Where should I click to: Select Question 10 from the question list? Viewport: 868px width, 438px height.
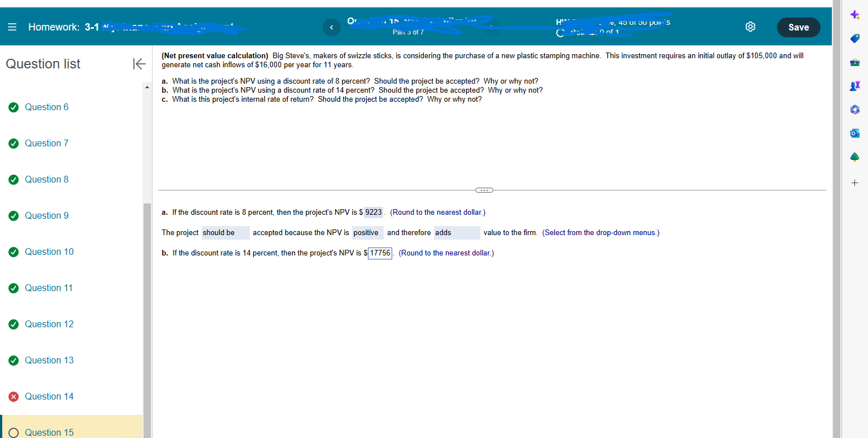click(49, 251)
